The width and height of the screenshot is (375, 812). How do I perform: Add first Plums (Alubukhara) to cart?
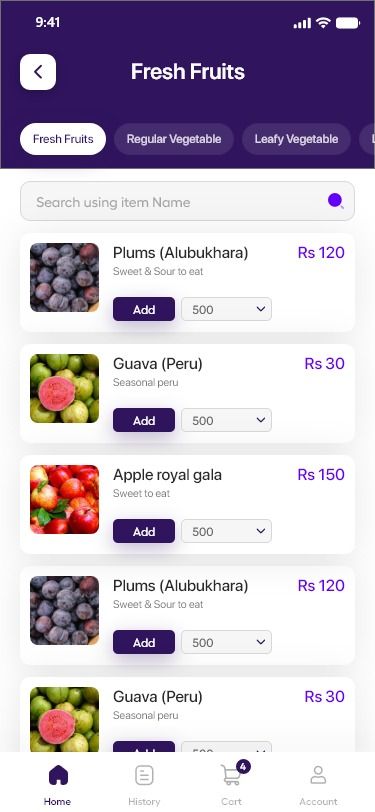pos(144,309)
